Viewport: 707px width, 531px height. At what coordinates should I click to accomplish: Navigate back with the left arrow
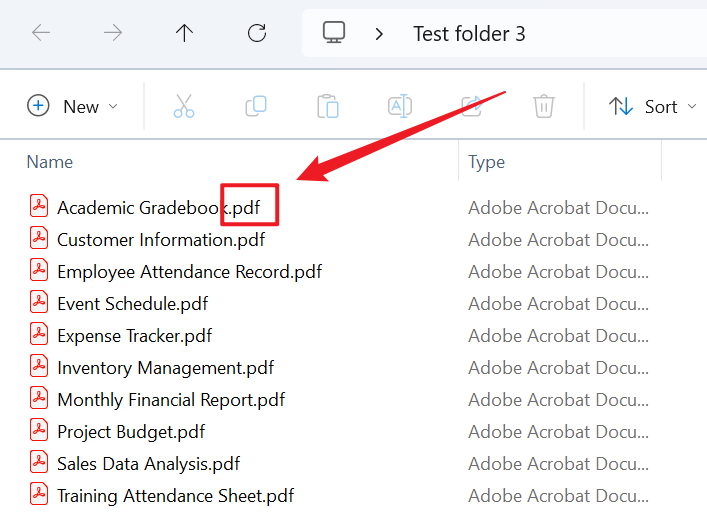[x=41, y=33]
